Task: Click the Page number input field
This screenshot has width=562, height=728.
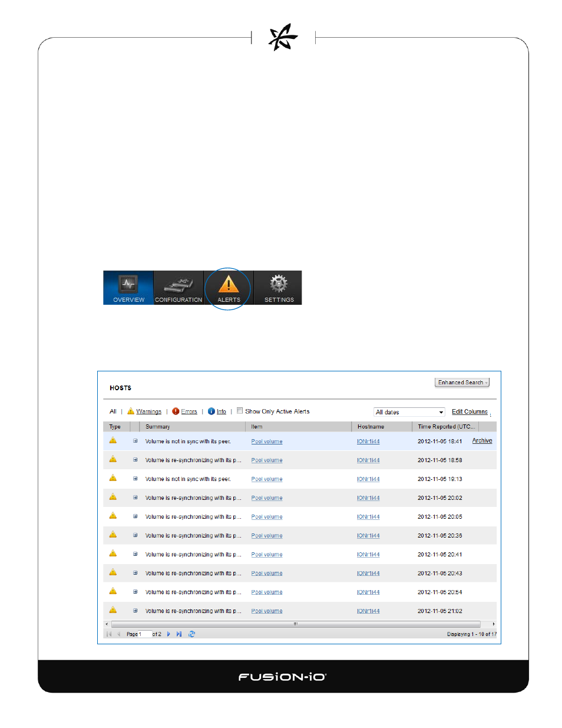Action: [145, 634]
